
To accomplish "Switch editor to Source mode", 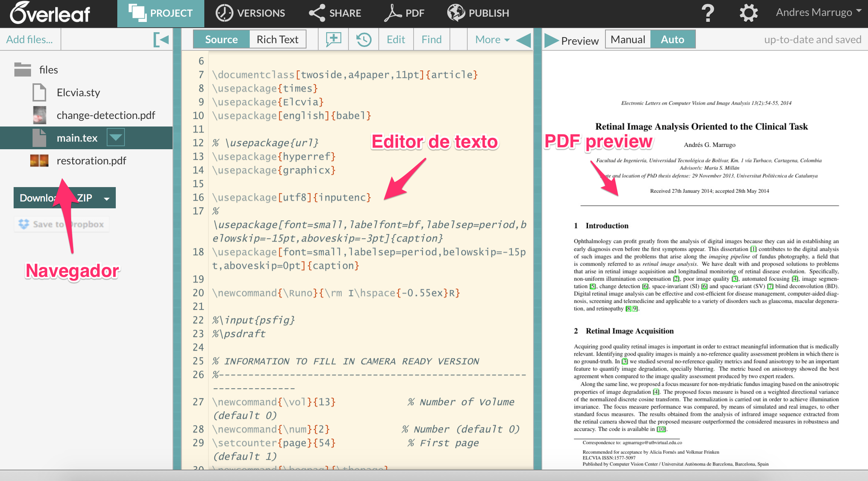I will click(221, 39).
